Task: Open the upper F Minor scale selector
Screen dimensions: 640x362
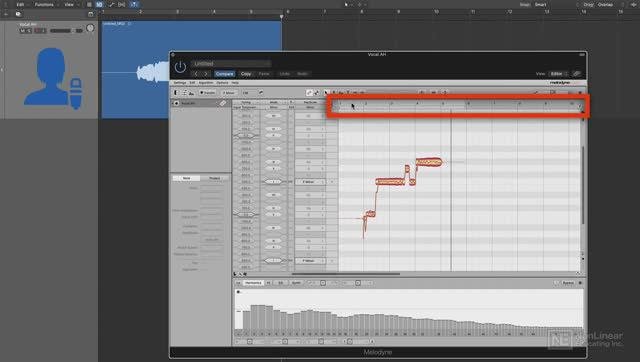Action: pos(310,182)
